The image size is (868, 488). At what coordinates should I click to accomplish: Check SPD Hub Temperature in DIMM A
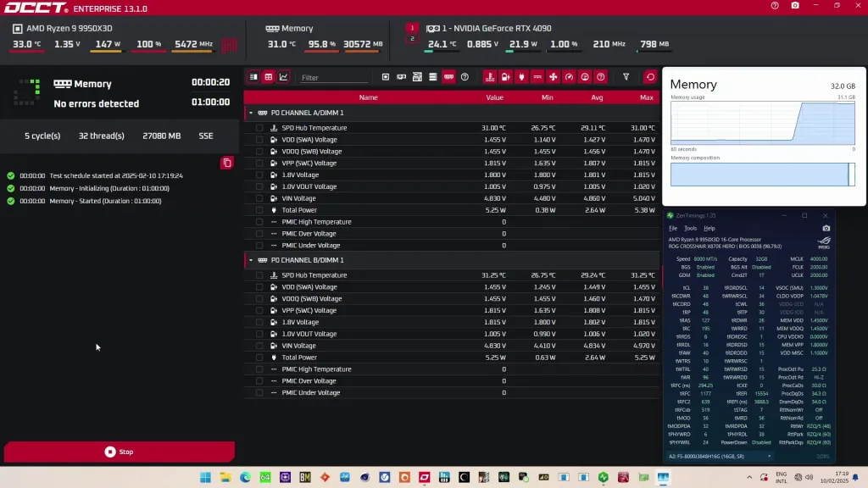(x=259, y=128)
